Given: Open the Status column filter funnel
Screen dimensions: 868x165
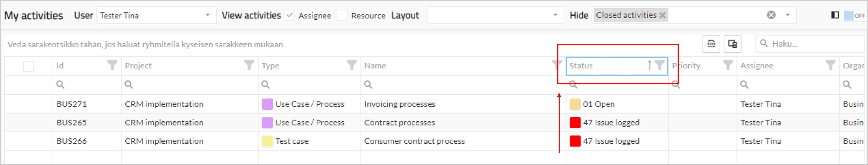Looking at the screenshot, I should (659, 65).
